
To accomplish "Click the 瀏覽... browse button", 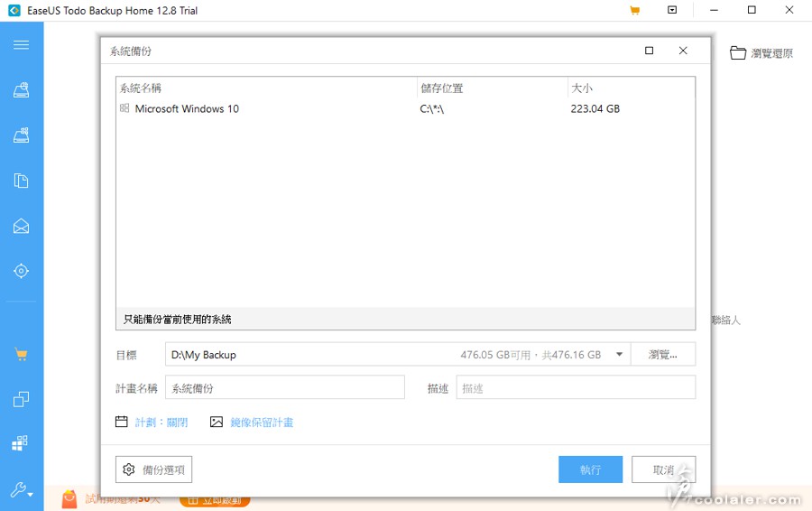I will [663, 355].
